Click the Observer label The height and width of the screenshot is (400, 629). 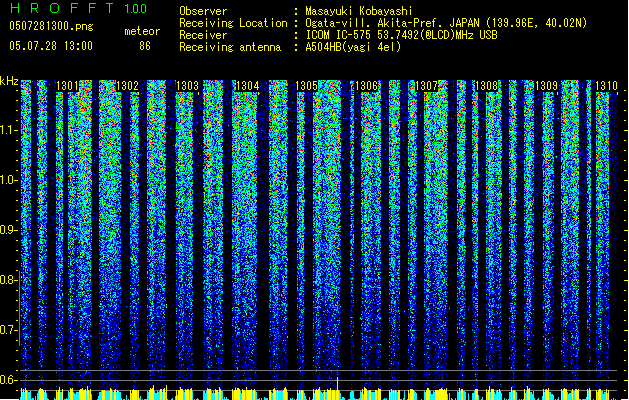(x=203, y=11)
